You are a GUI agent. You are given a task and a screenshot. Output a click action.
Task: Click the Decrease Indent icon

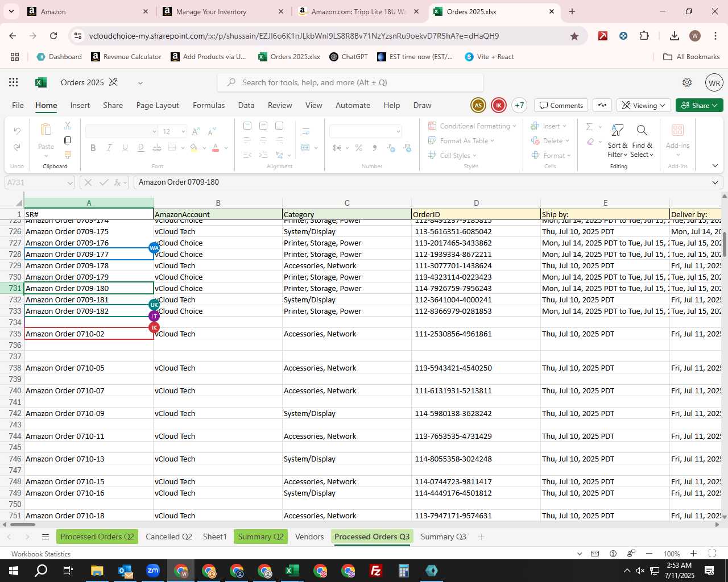pyautogui.click(x=247, y=155)
